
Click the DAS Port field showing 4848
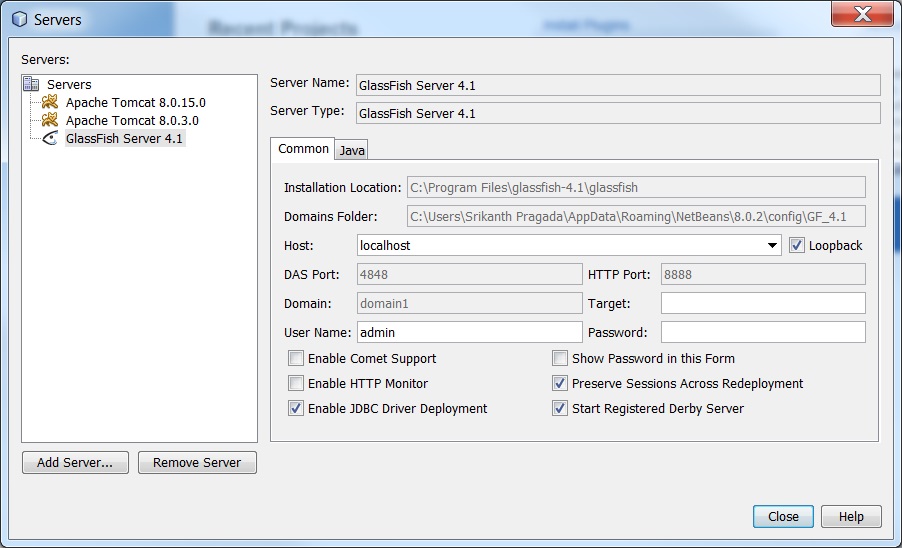[469, 274]
